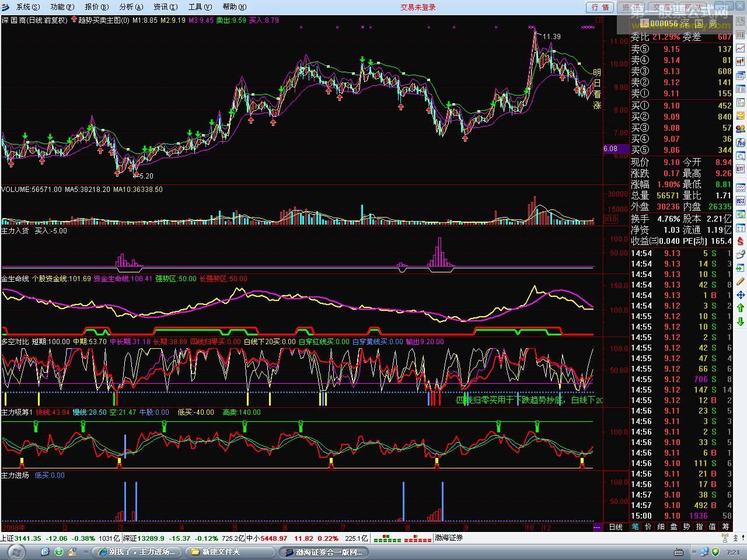Open the 别找了，主力进场 taskbar window
This screenshot has height=560, width=747.
pos(137,551)
